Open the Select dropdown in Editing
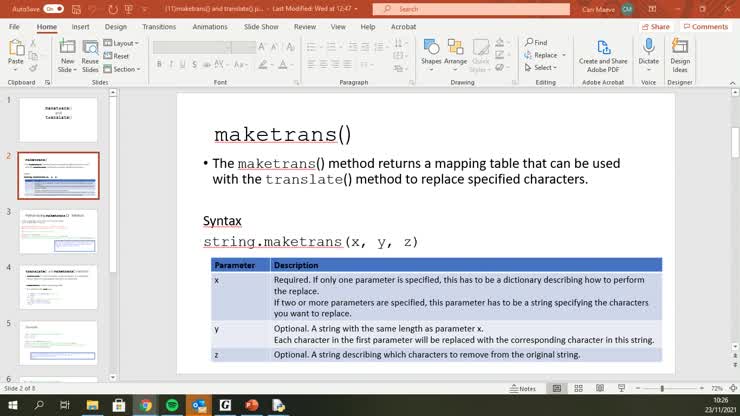 coord(541,68)
